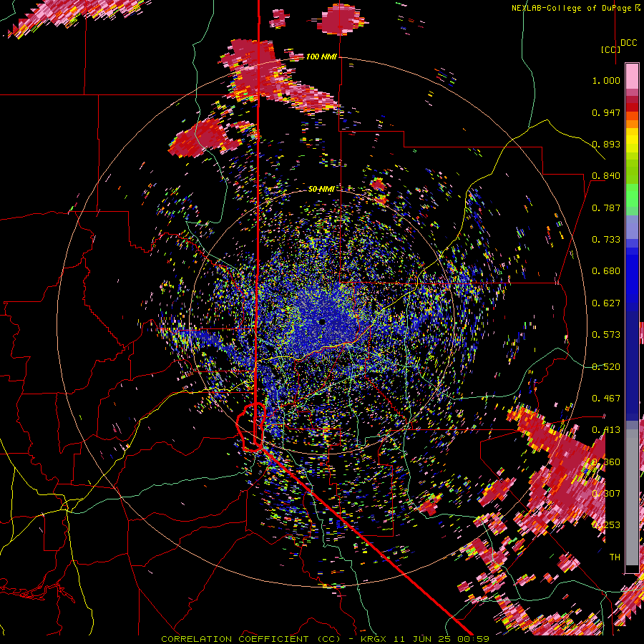
Task: Select the 1.000 color scale value
Action: (x=606, y=80)
